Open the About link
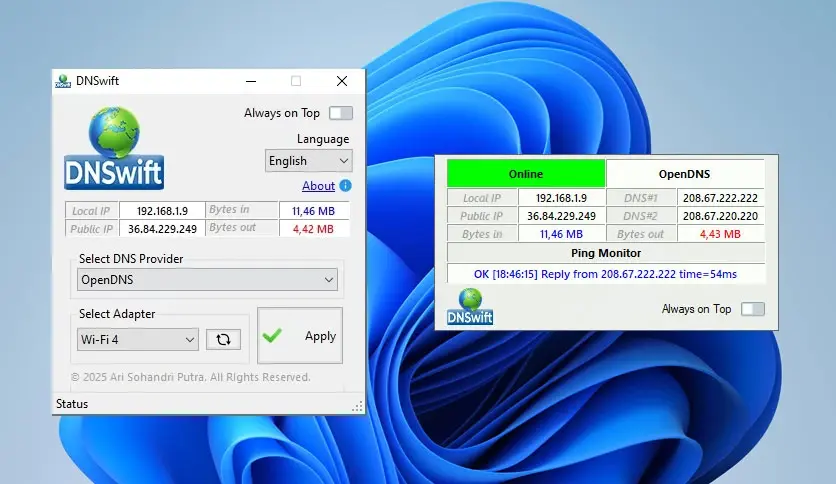 (318, 186)
